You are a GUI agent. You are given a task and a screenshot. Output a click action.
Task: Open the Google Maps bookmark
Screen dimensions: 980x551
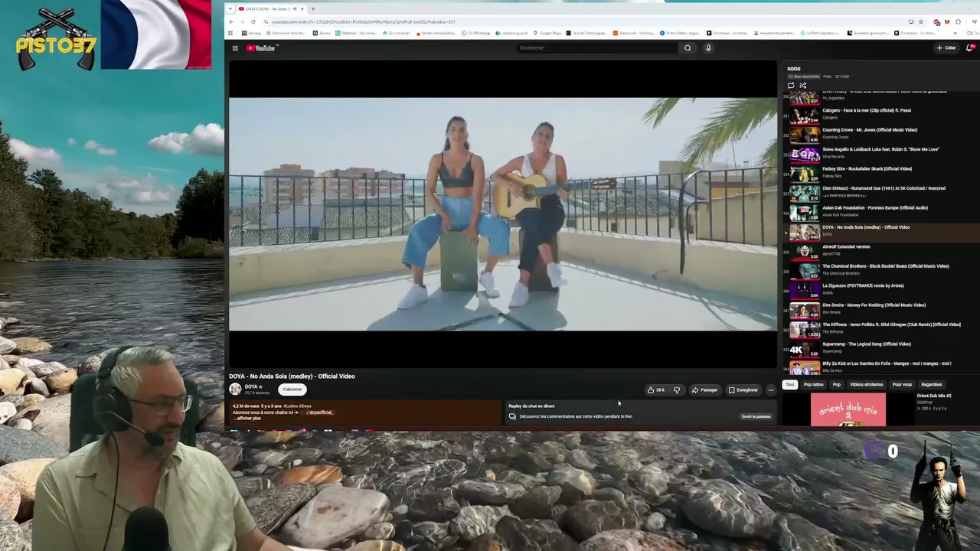pyautogui.click(x=547, y=33)
